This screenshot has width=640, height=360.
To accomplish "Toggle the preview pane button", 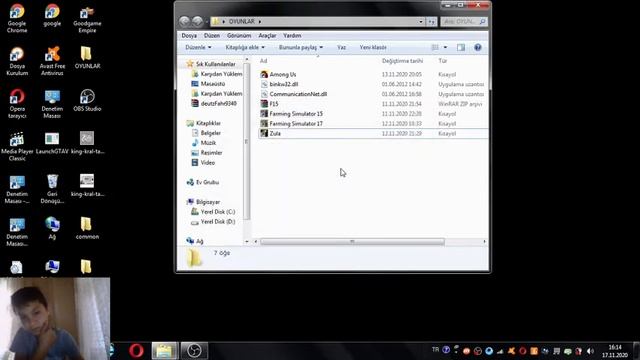I will (461, 47).
